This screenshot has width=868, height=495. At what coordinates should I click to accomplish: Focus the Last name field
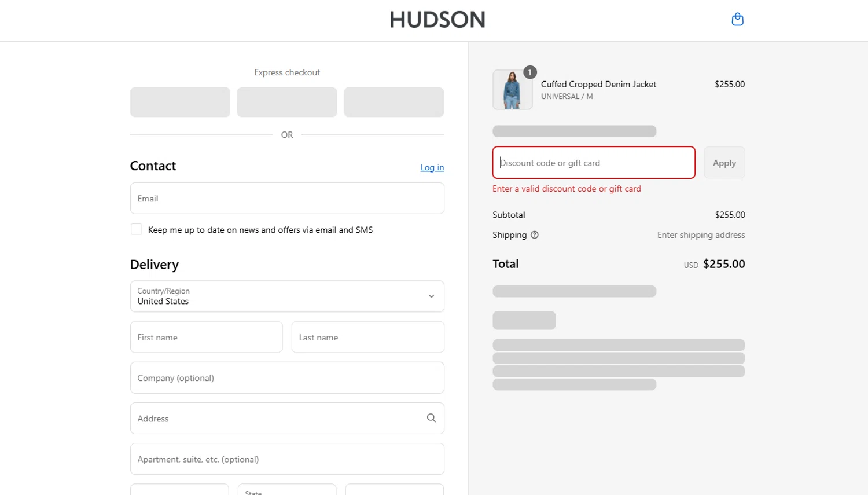pyautogui.click(x=368, y=337)
